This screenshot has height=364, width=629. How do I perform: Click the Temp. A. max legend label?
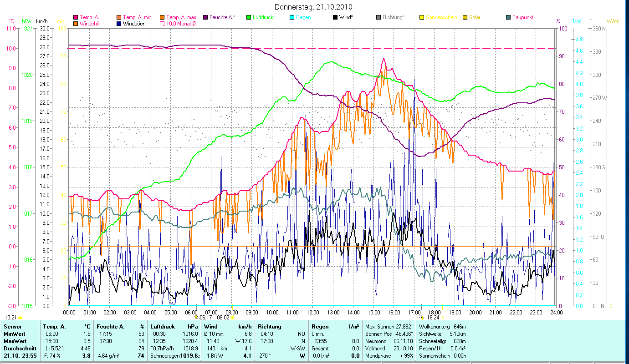point(180,17)
